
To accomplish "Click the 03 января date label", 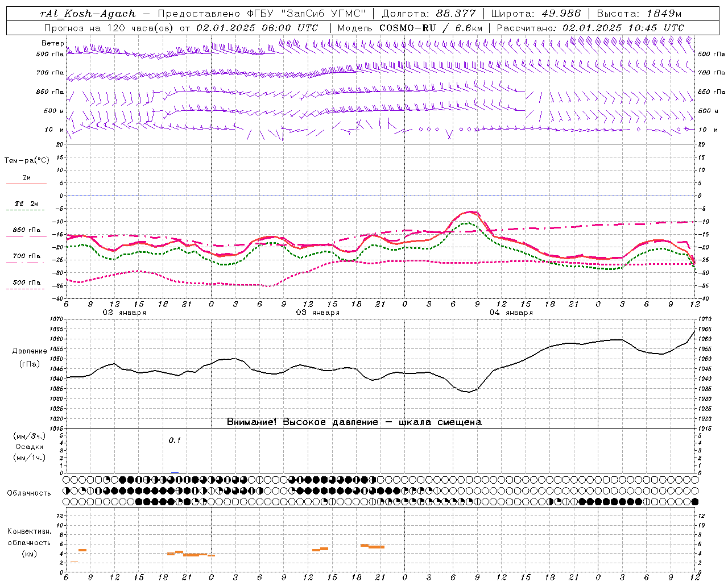I will pos(317,313).
